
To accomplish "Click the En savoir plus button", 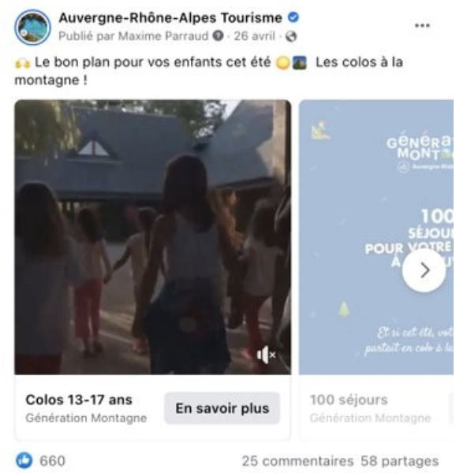I will pos(222,408).
